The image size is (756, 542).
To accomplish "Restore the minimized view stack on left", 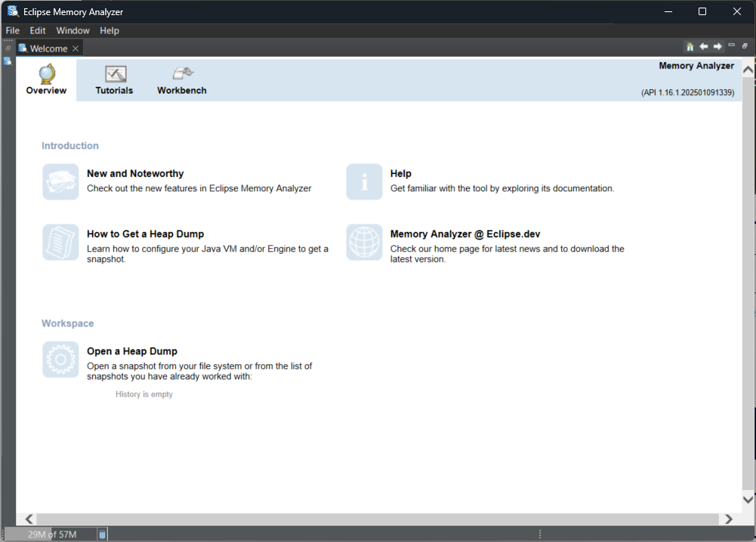I will 8,48.
